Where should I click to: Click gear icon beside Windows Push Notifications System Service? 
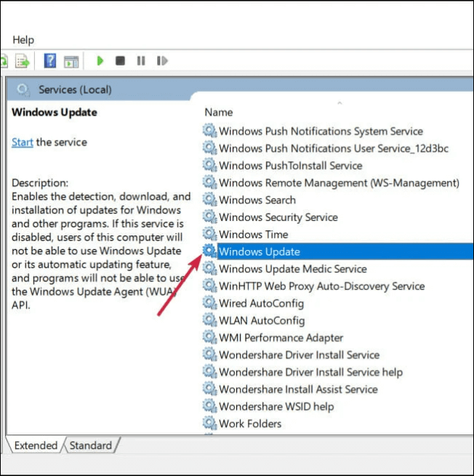(x=210, y=131)
